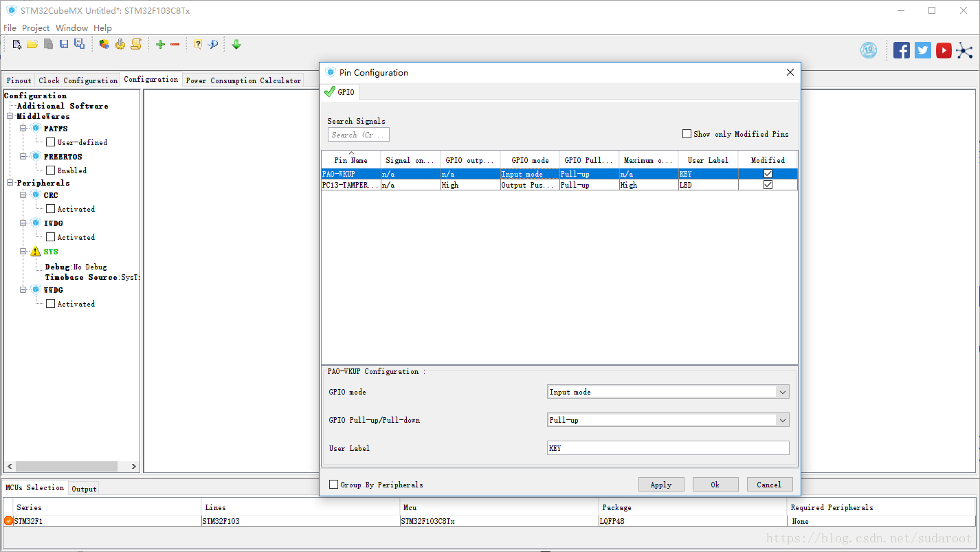
Task: Click the Generate Report toolbar icon
Action: click(104, 44)
